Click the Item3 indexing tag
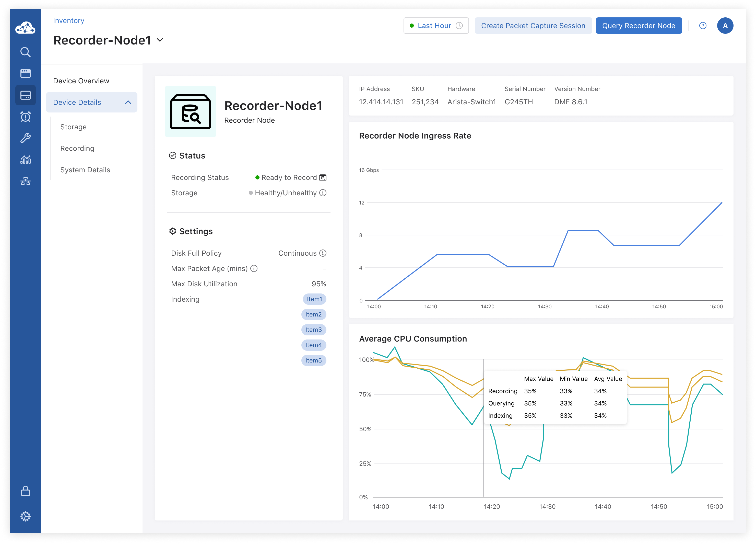Screen dimensions: 756x544 coord(313,330)
